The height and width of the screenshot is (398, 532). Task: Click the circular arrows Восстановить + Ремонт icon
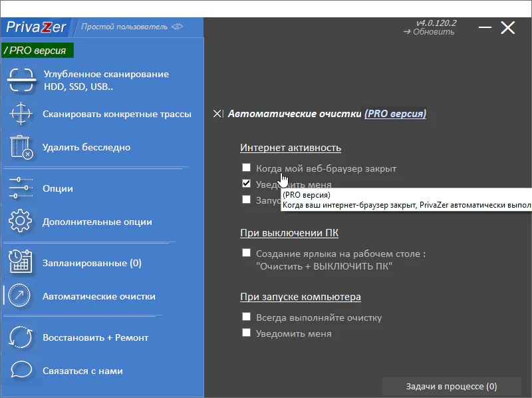pos(21,337)
